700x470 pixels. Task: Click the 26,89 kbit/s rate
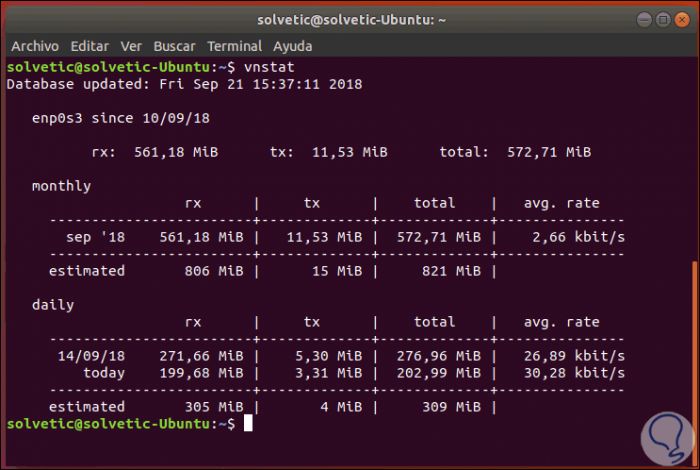tap(574, 356)
